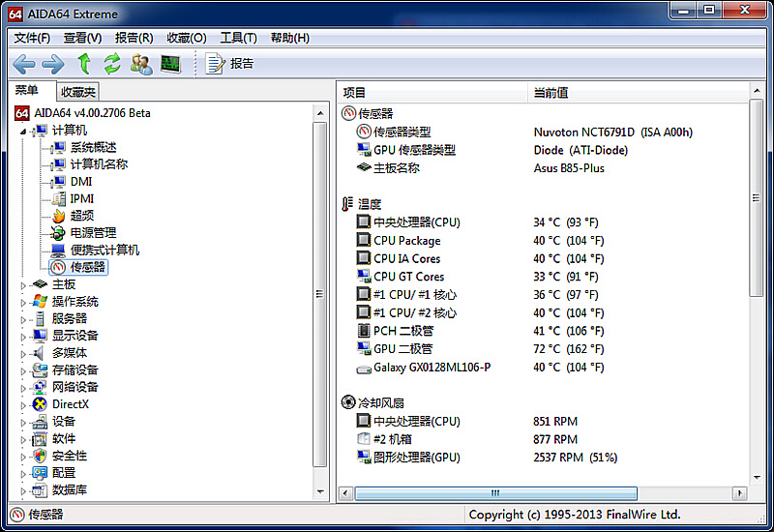Expand the 网络设备 tree node
This screenshot has height=532, width=774.
pyautogui.click(x=22, y=388)
